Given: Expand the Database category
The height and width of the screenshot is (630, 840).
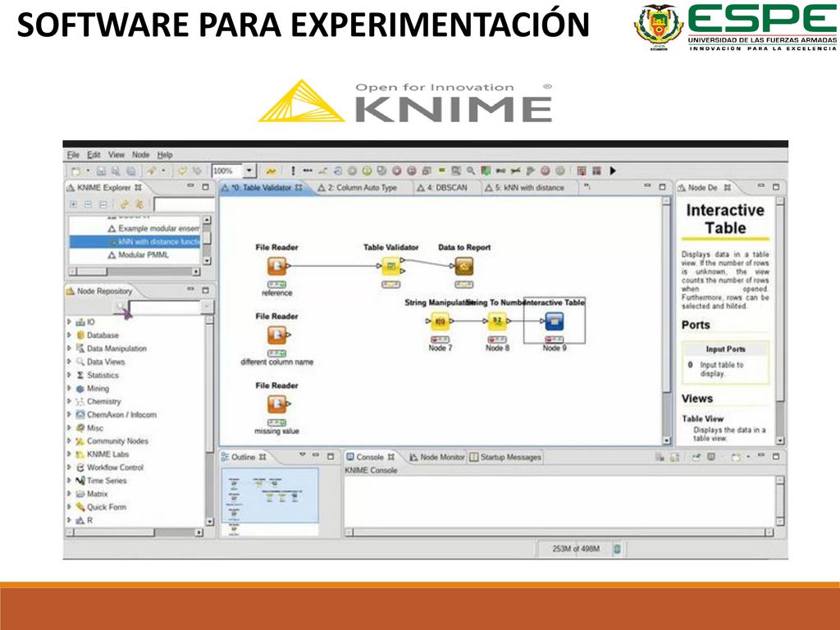Looking at the screenshot, I should pyautogui.click(x=69, y=335).
